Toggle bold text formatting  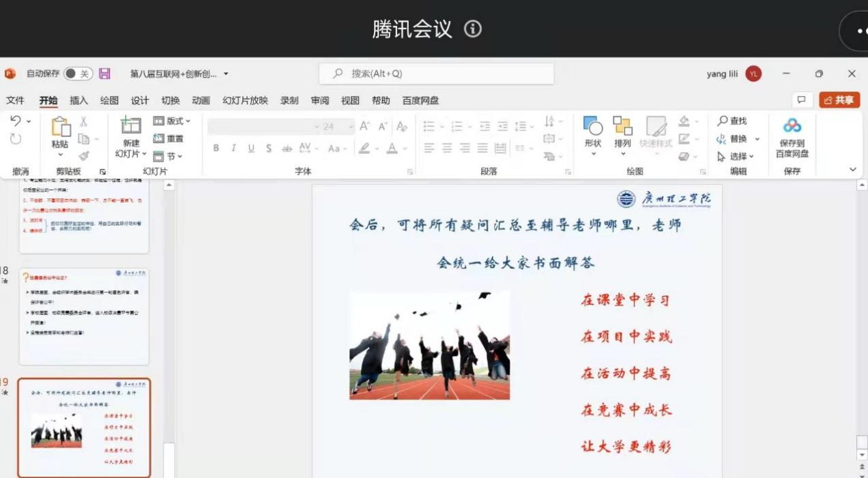click(216, 148)
